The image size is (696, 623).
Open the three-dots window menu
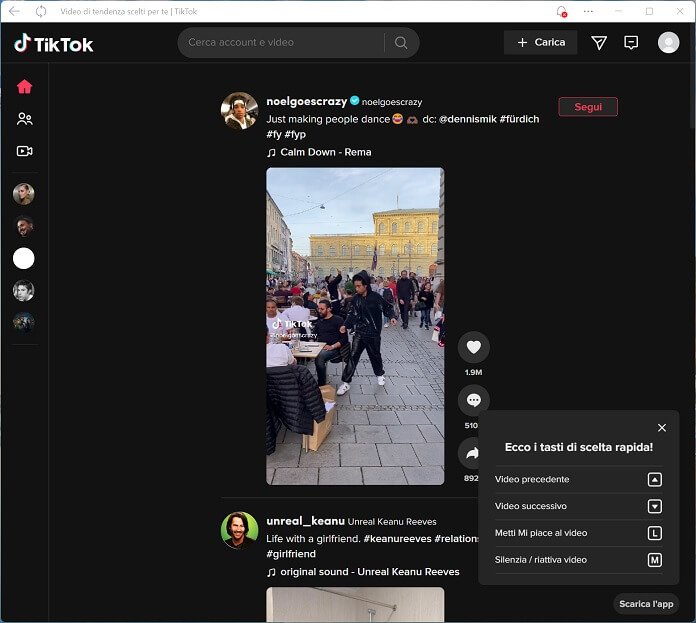click(x=588, y=12)
